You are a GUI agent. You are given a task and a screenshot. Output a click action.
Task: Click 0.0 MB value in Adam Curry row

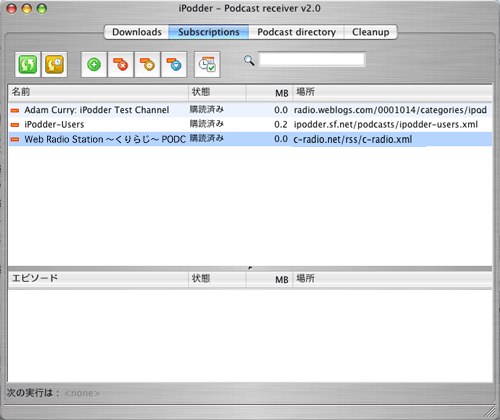coord(281,110)
